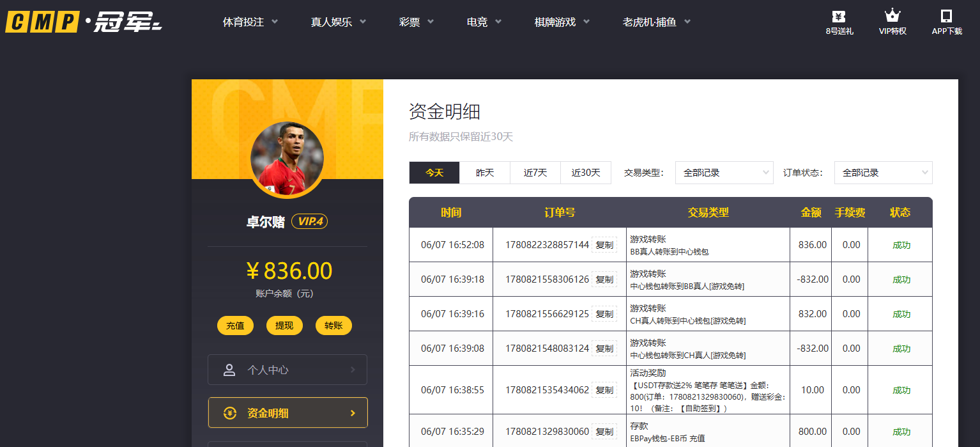Expand the 彩票 menu
The height and width of the screenshot is (447, 980).
tap(417, 22)
